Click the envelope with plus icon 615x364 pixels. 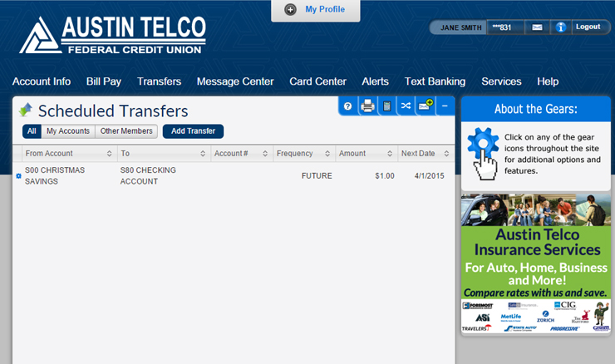pos(426,105)
